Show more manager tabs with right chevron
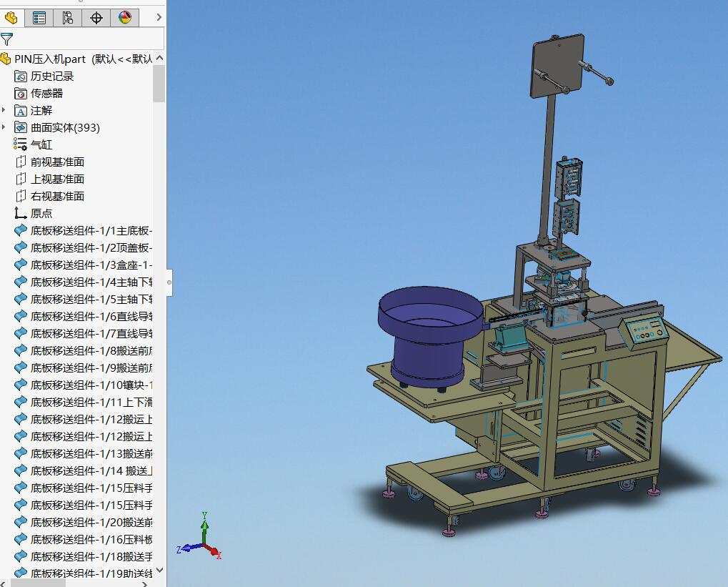Image resolution: width=728 pixels, height=587 pixels. point(159,17)
